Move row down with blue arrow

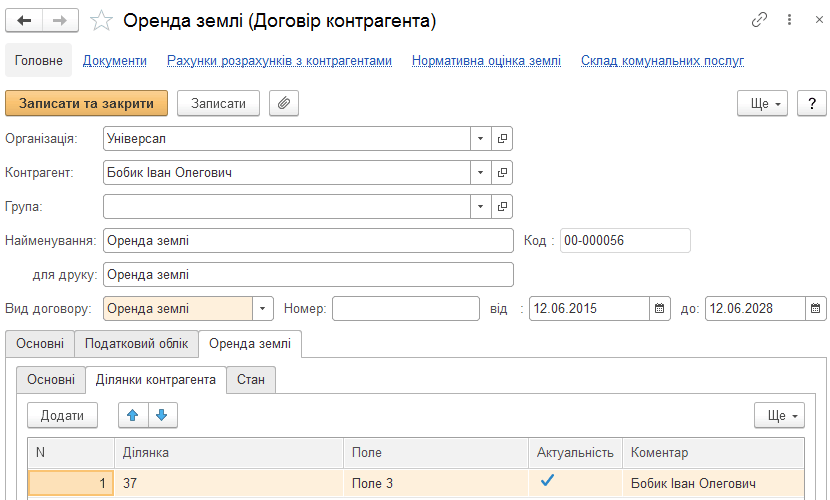pyautogui.click(x=163, y=415)
